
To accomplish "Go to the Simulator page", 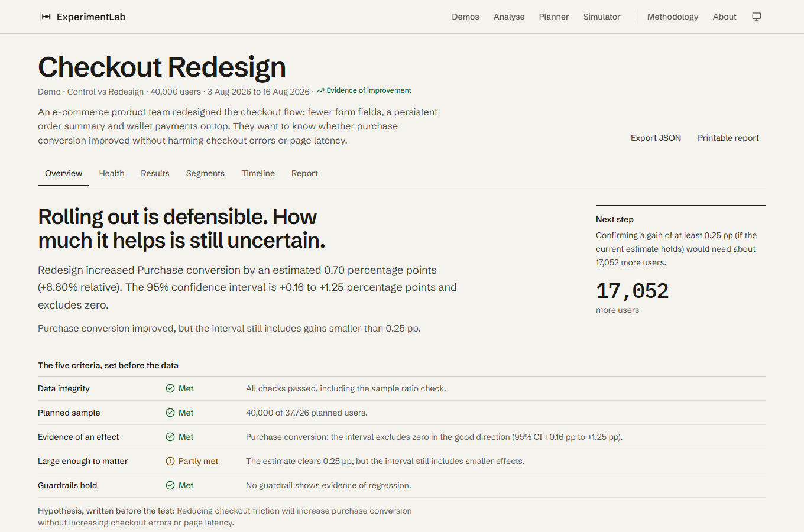I will [x=602, y=17].
